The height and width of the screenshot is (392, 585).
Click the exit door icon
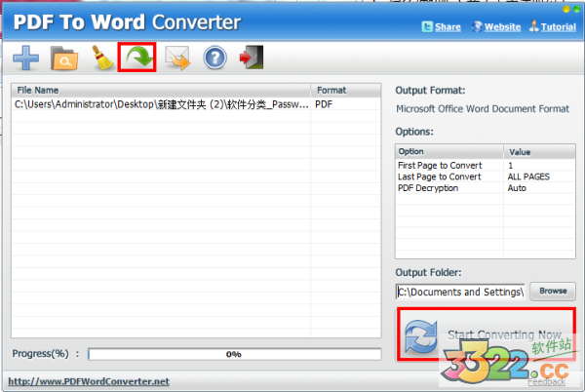[252, 58]
